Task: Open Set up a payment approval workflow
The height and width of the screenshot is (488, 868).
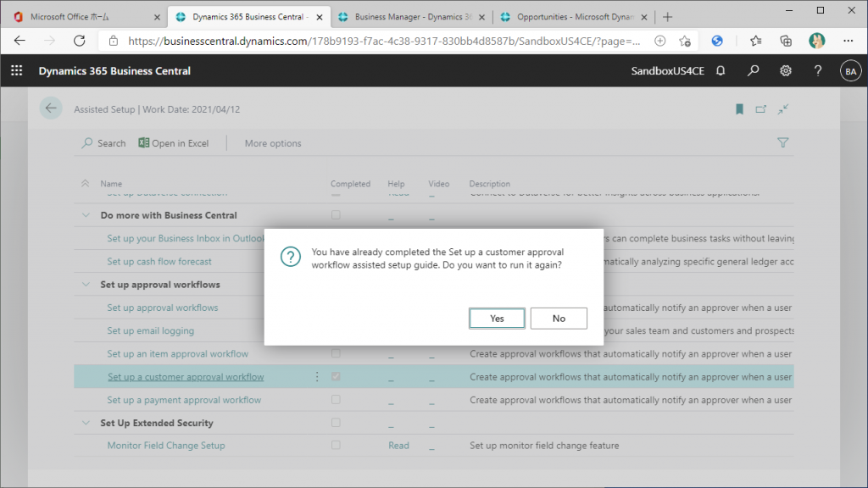Action: pos(184,400)
